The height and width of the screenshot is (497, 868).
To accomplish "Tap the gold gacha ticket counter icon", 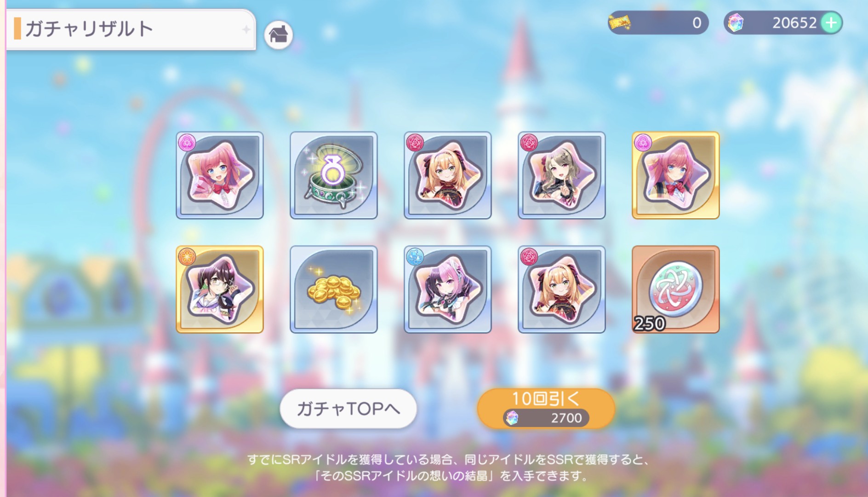I will point(619,22).
